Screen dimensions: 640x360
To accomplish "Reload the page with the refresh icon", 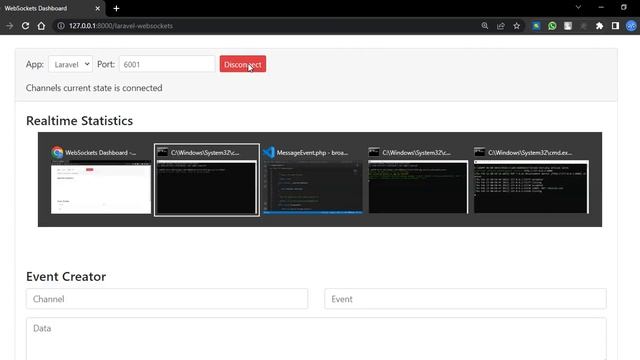I will [25, 26].
